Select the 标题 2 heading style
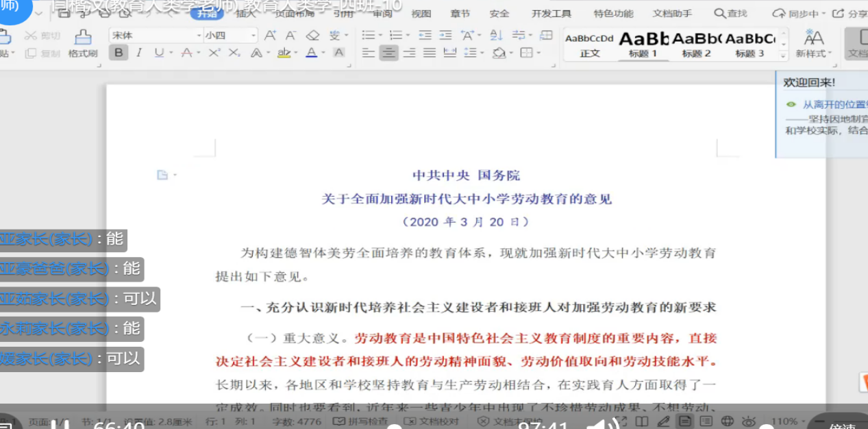 [696, 45]
